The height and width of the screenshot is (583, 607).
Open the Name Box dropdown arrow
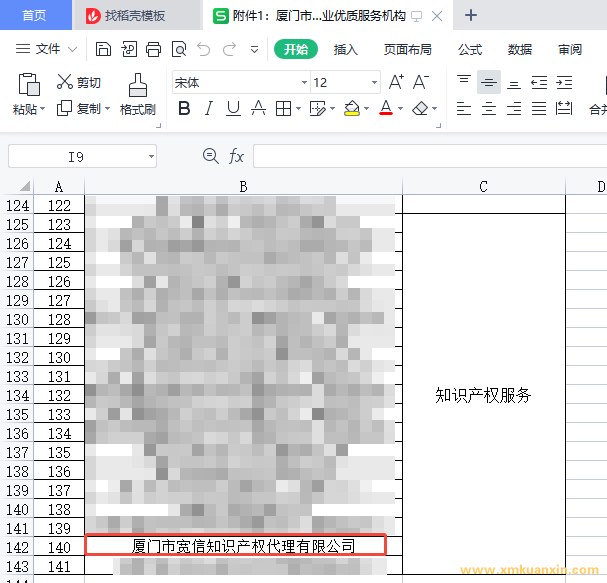tap(151, 156)
